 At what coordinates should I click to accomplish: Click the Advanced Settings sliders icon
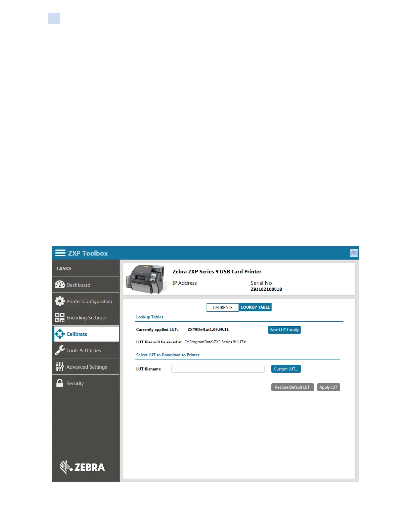[60, 367]
